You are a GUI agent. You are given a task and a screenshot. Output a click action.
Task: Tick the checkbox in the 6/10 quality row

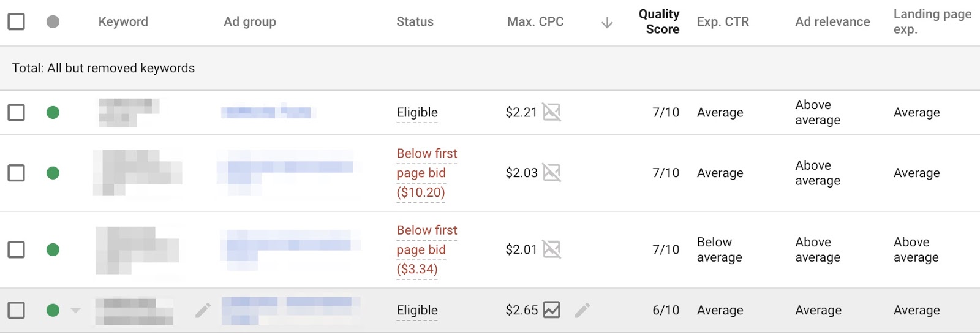coord(17,310)
